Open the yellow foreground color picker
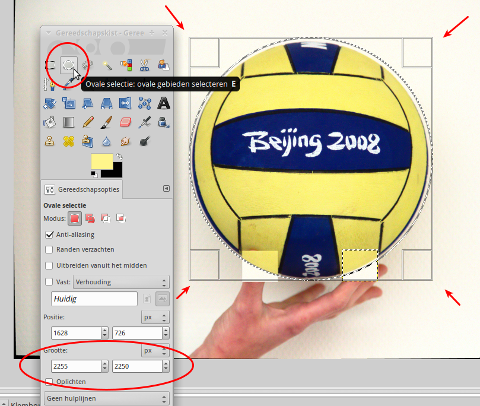The image size is (480, 406). 102,161
